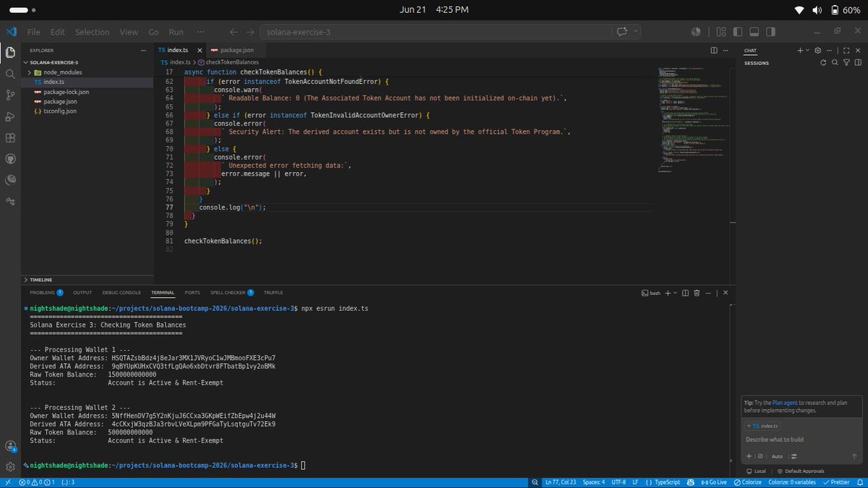Click the Go Forward arrow
The height and width of the screenshot is (488, 868).
tap(250, 32)
